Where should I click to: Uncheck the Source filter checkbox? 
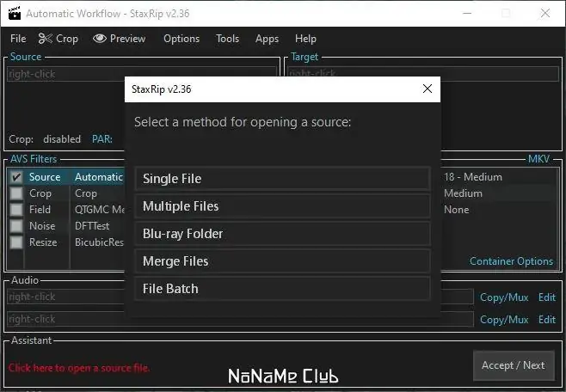tap(16, 177)
